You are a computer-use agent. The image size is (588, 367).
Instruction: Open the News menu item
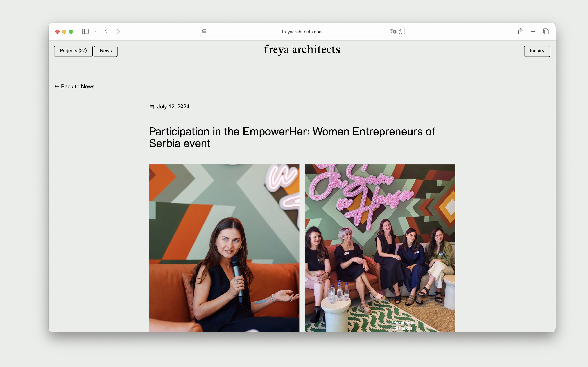[106, 51]
